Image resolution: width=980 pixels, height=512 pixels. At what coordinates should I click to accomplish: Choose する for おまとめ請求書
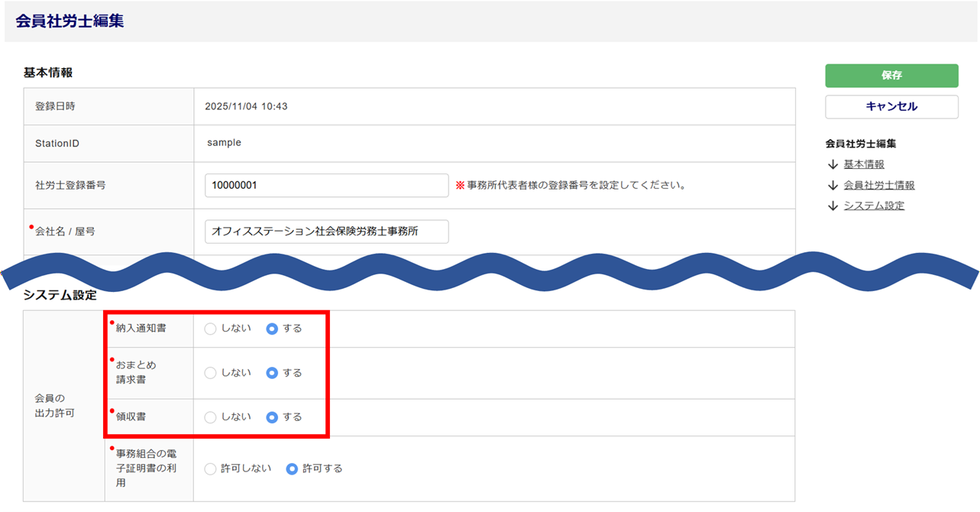272,373
